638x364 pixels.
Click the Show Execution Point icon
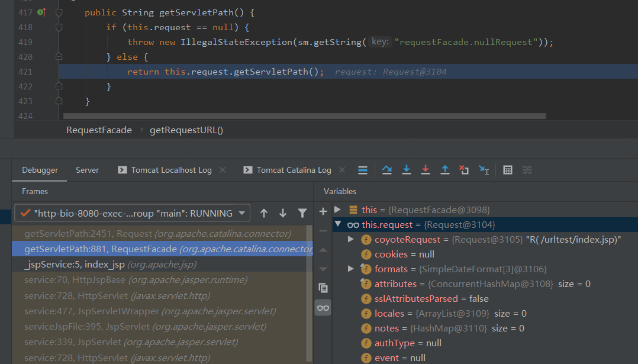pos(363,170)
